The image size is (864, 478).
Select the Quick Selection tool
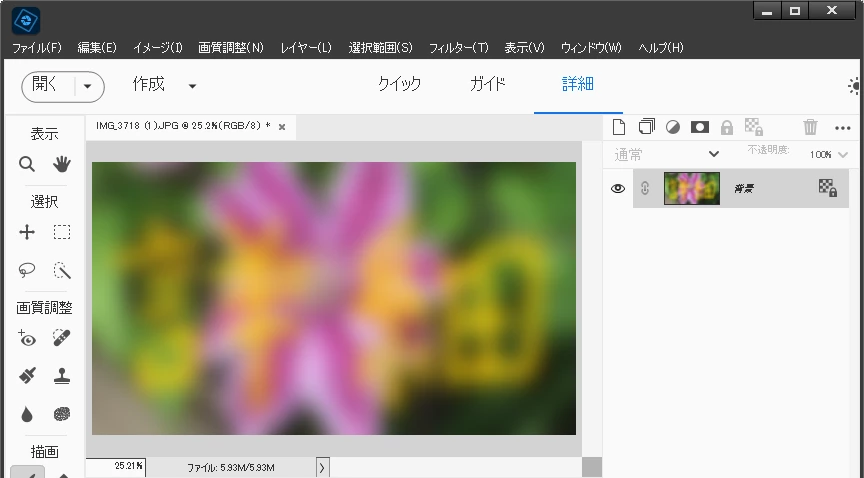(62, 270)
